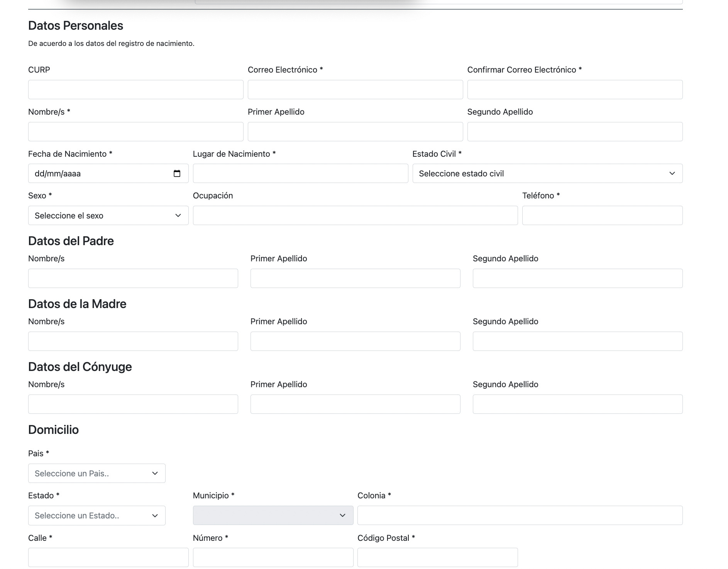Click the Fecha de Nacimiento date text
728x569 pixels.
point(58,174)
